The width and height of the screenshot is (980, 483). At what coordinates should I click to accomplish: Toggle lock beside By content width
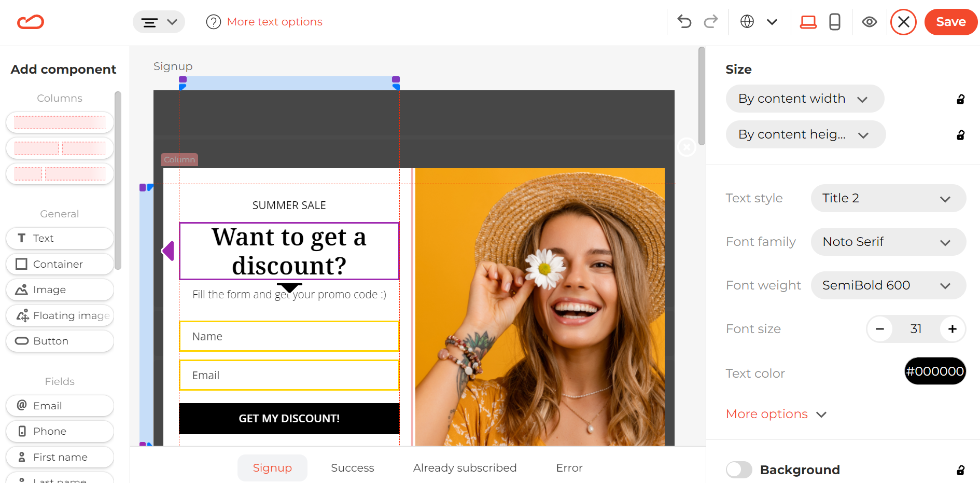click(960, 99)
